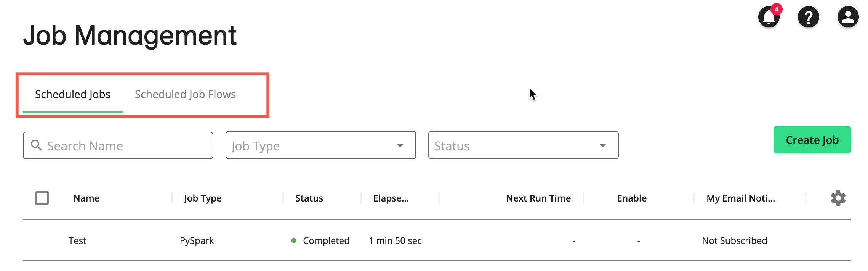The height and width of the screenshot is (271, 868).
Task: Click the My Email Notification column header
Action: coord(740,198)
